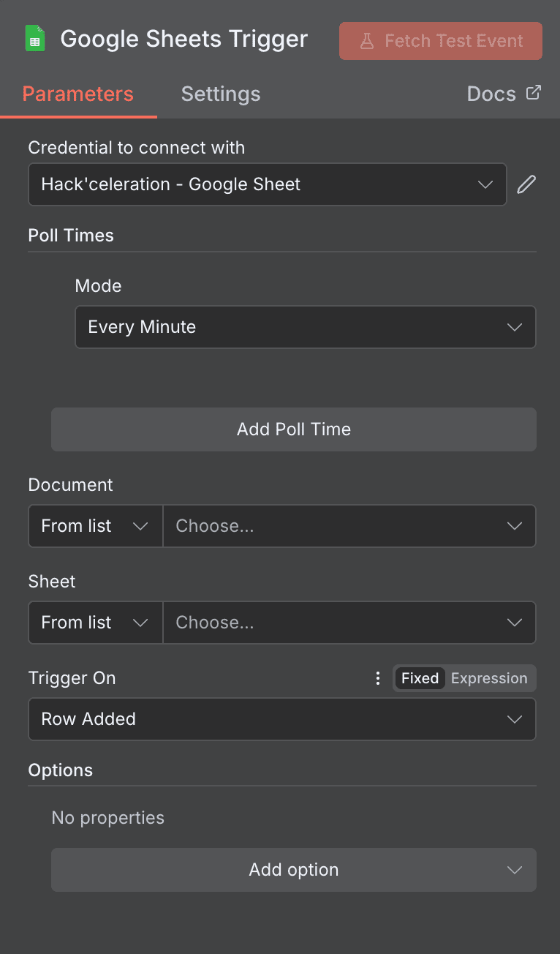This screenshot has width=560, height=954.
Task: Click the Add Poll Time button
Action: 293,429
